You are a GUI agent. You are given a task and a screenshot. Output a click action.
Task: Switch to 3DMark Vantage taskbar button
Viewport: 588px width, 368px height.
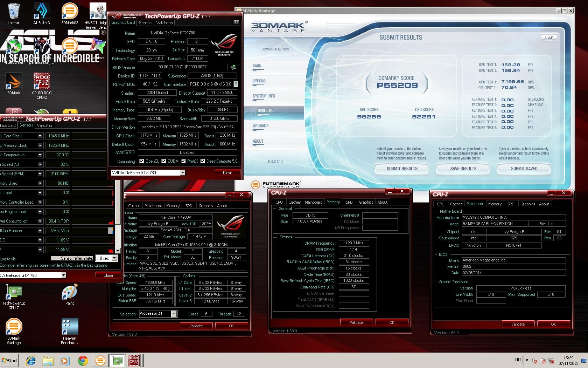pos(100,360)
